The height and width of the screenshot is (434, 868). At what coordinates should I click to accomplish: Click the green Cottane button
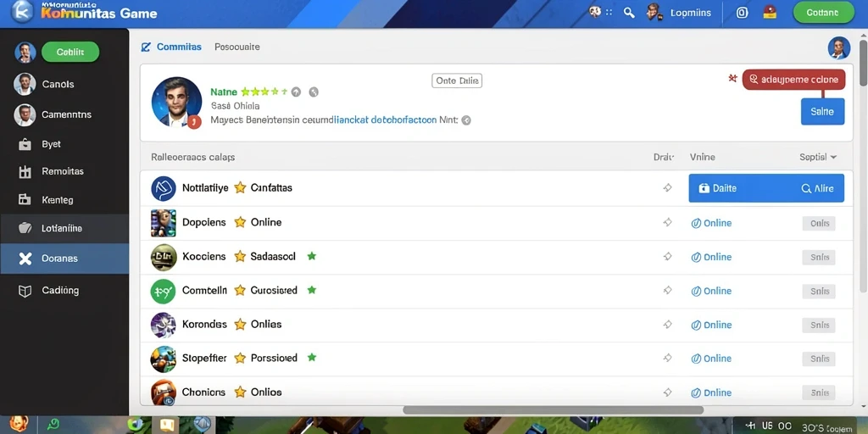[822, 13]
